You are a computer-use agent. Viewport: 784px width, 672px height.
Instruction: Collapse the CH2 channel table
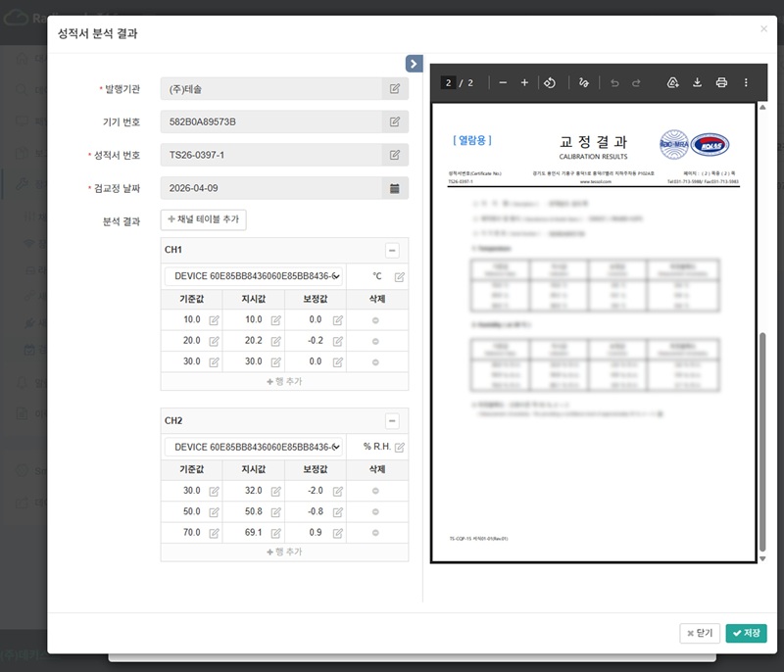click(x=392, y=421)
